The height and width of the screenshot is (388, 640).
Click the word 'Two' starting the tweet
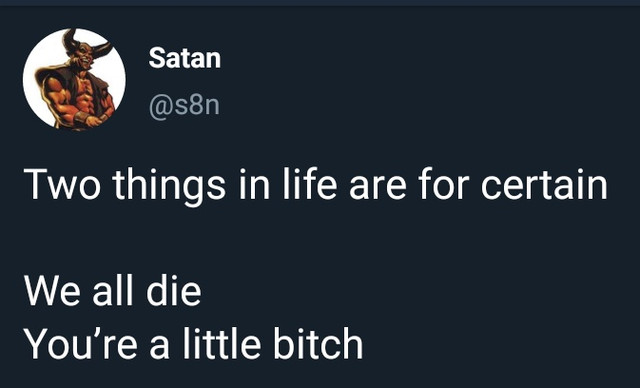(x=62, y=184)
